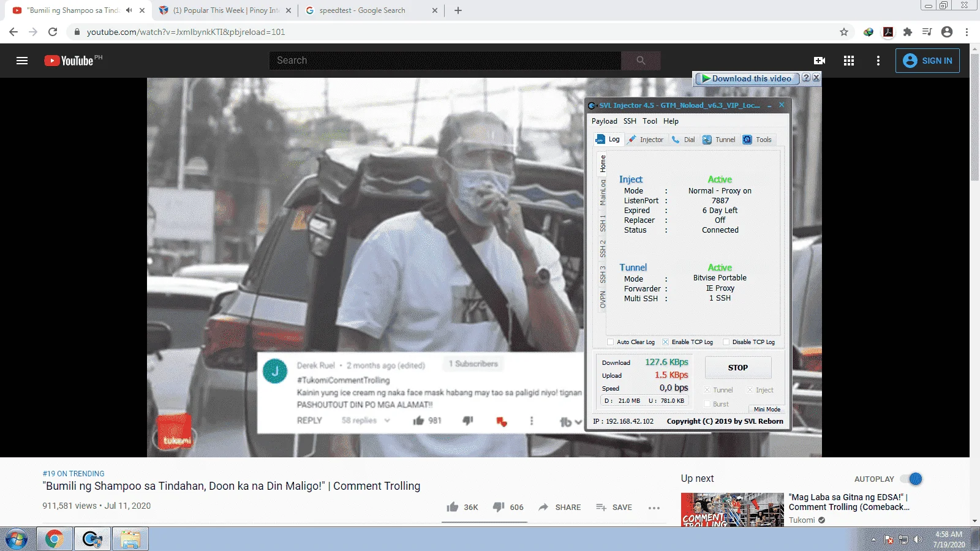Go back to the previous page
Screen dimensions: 980x551
(13, 32)
